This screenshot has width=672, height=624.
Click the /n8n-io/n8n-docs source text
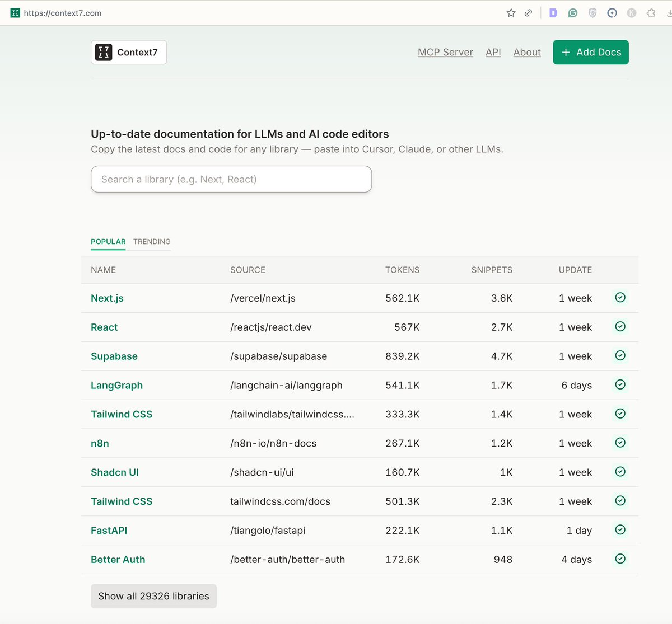[x=273, y=444]
